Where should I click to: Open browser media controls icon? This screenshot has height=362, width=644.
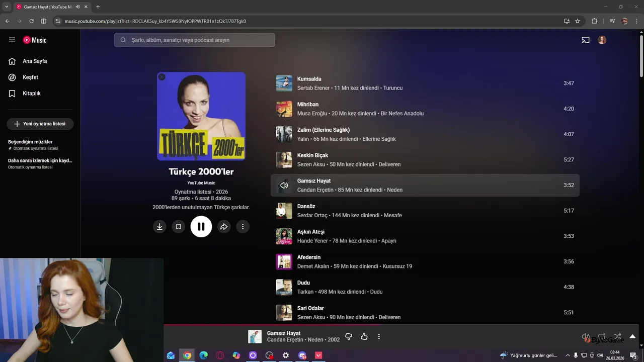click(612, 21)
